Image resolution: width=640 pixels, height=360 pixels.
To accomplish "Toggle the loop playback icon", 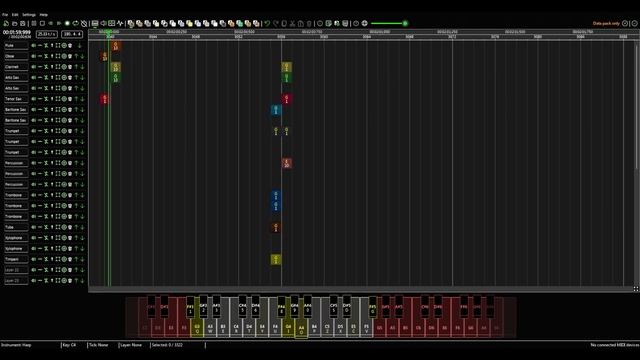I will [x=76, y=23].
